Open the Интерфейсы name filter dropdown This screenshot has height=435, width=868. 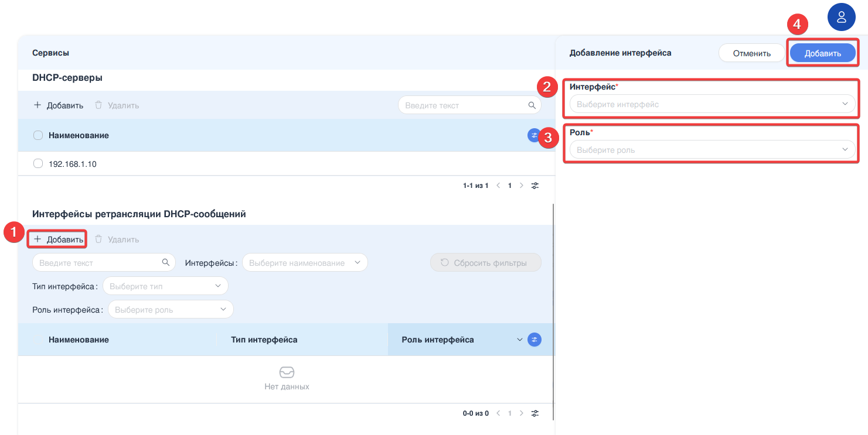click(x=305, y=263)
